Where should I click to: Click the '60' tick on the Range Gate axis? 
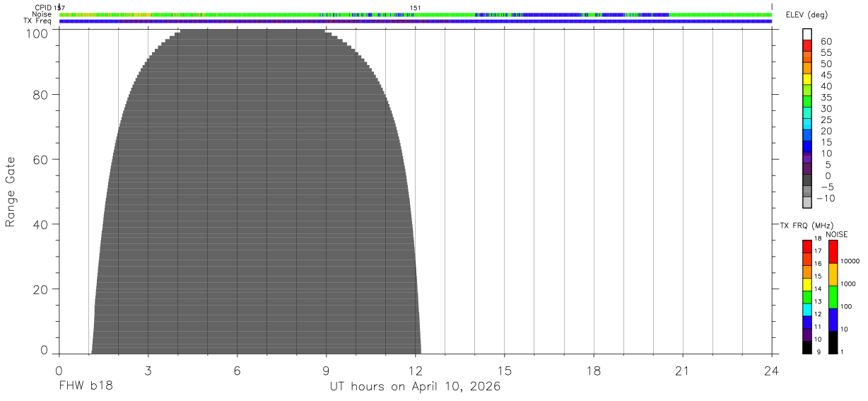[41, 159]
